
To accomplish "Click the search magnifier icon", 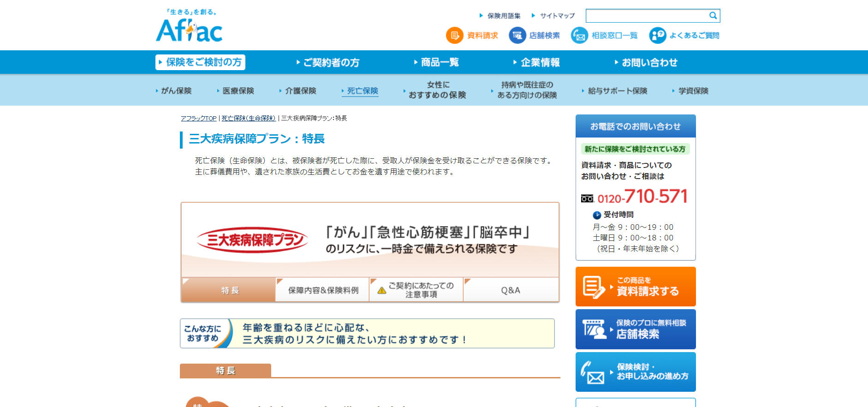I will point(713,16).
